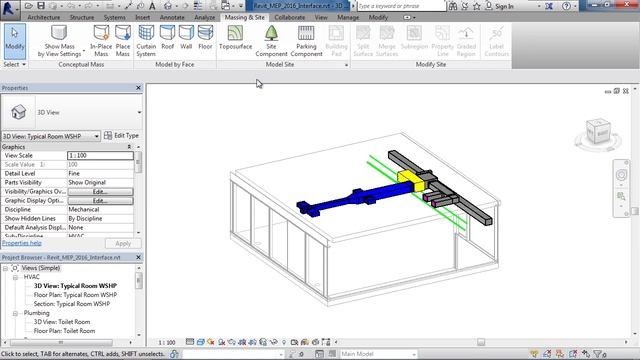Image resolution: width=640 pixels, height=360 pixels.
Task: Open the 3D View: Typical Room WSHP instance dropdown
Action: point(96,136)
